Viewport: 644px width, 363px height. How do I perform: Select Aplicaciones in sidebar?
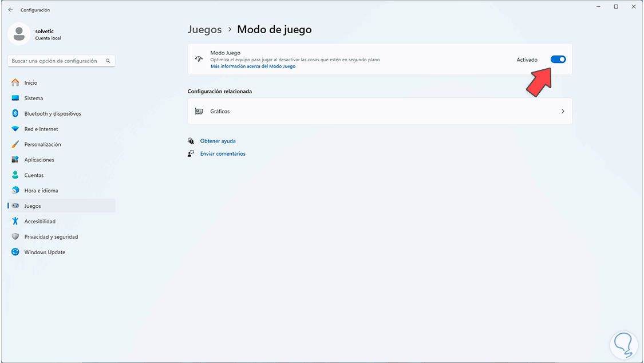pos(61,160)
